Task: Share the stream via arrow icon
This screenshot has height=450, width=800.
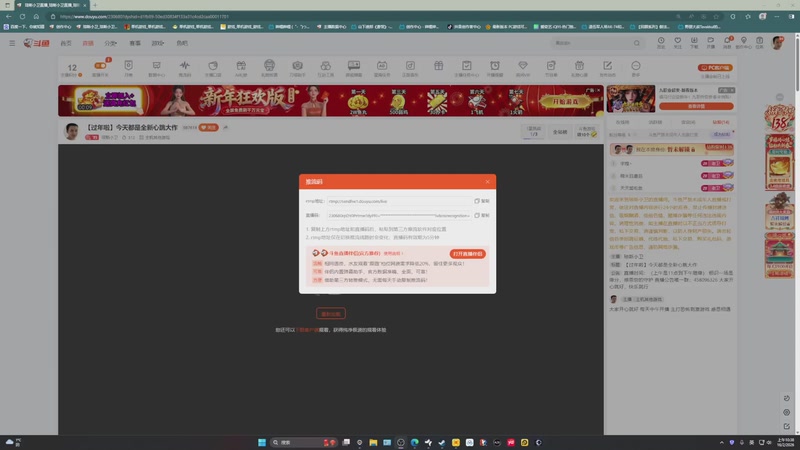Action: [226, 127]
